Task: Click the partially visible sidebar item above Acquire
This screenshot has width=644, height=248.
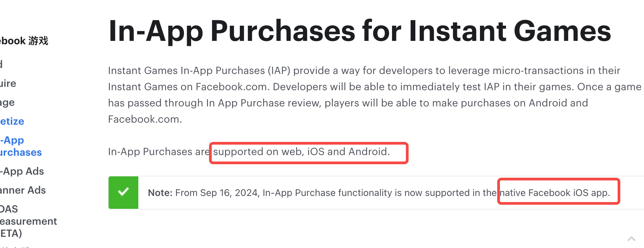Action: click(3, 64)
